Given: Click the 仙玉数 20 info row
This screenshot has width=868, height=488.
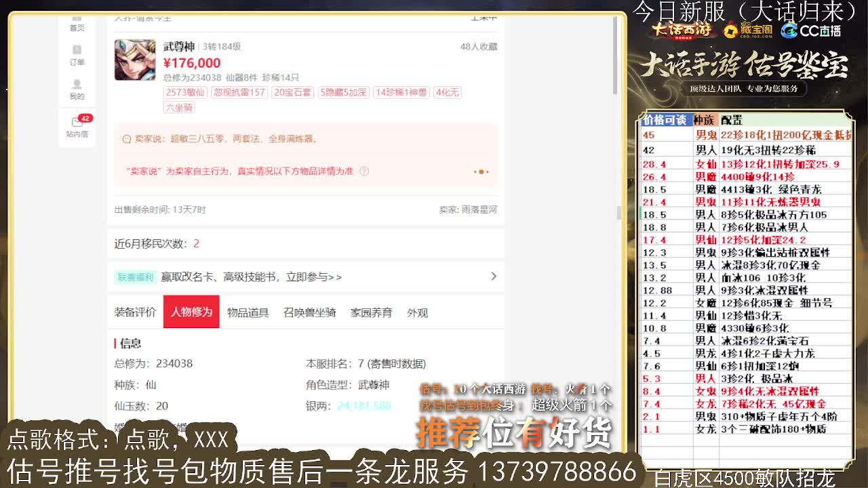Looking at the screenshot, I should click(141, 406).
